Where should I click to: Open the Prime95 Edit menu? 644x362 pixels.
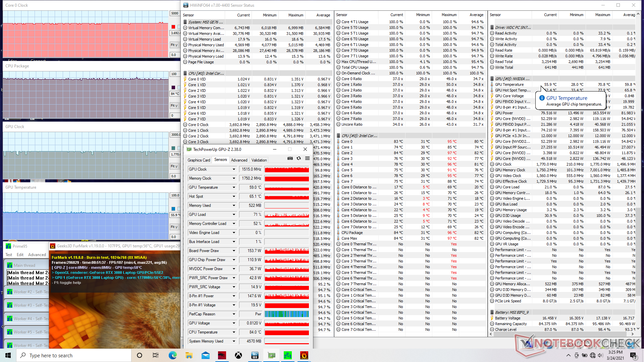click(x=20, y=255)
